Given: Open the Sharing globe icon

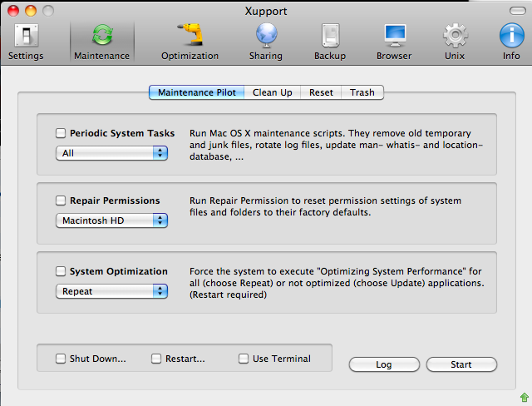Looking at the screenshot, I should 266,35.
